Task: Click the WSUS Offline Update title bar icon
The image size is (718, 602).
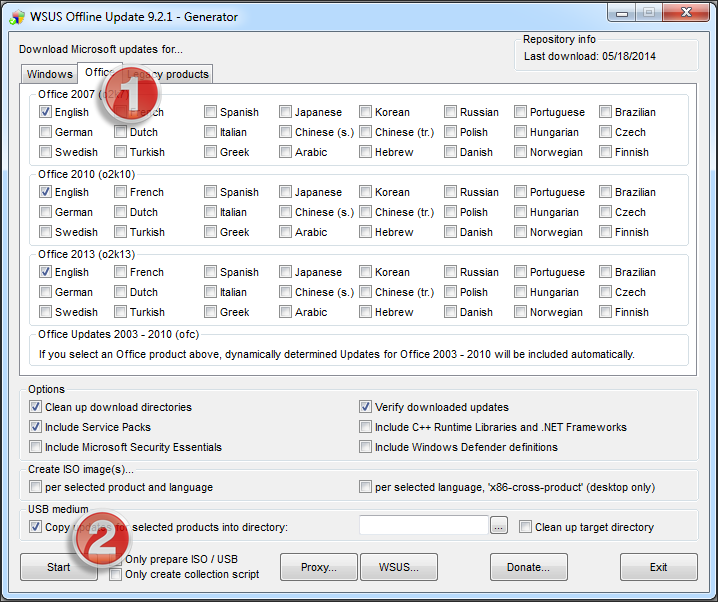Action: pos(17,17)
